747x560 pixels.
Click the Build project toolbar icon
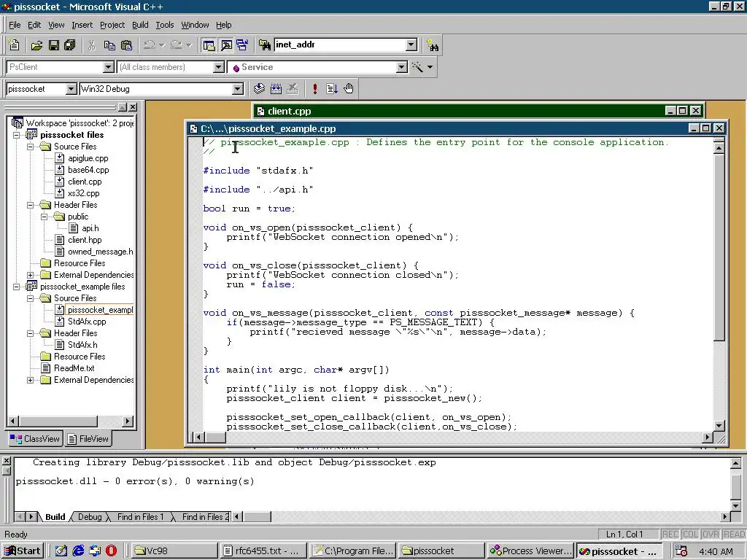(276, 88)
